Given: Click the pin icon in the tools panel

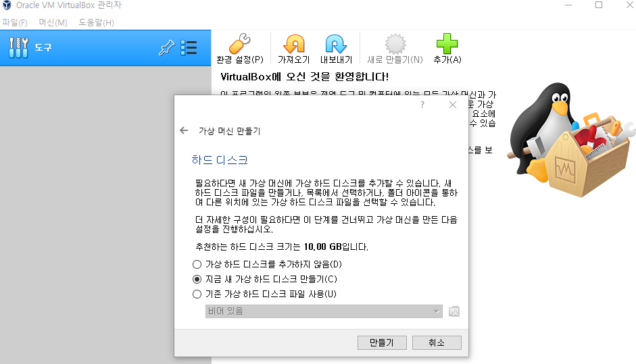Looking at the screenshot, I should 166,48.
